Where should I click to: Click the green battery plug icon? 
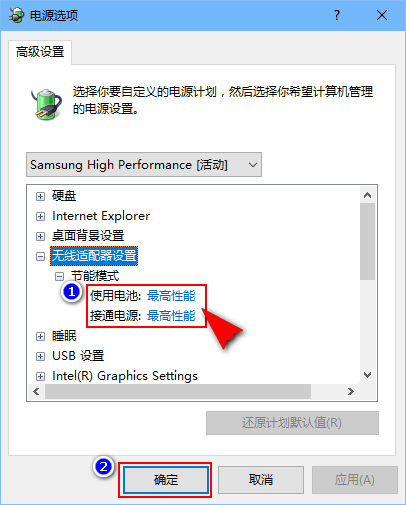pyautogui.click(x=47, y=104)
